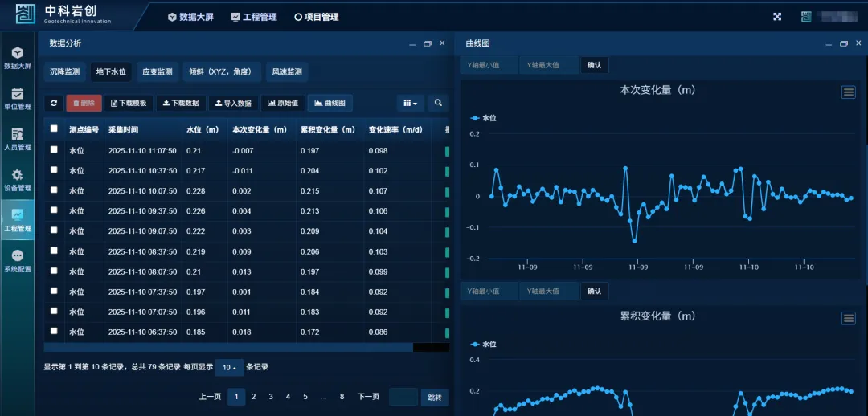Toggle fullscreen icon in top bar

[777, 17]
